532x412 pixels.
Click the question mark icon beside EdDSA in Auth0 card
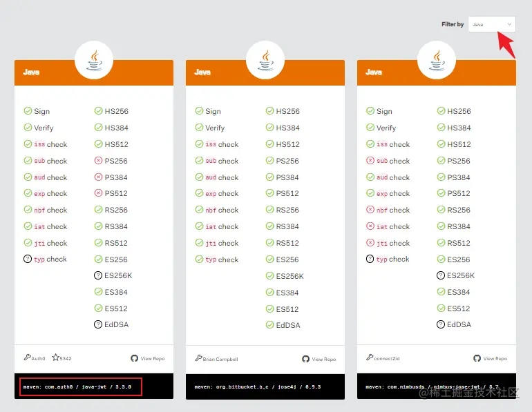click(98, 324)
